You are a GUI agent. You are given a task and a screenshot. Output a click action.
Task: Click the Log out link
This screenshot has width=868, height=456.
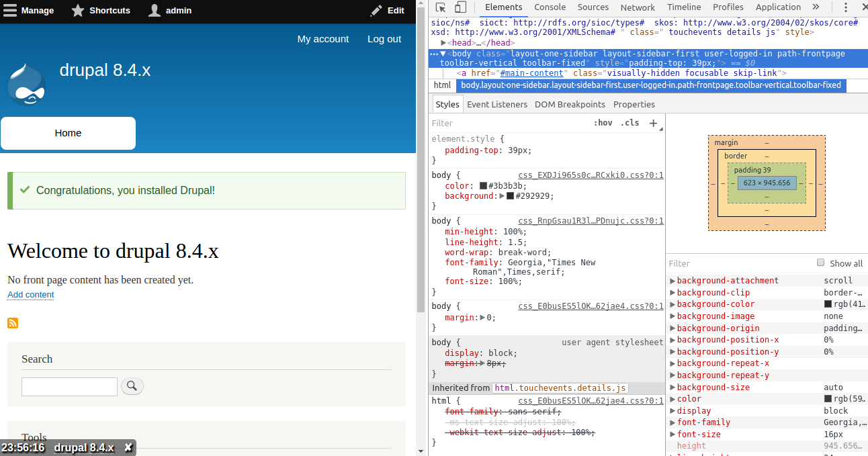click(x=384, y=39)
